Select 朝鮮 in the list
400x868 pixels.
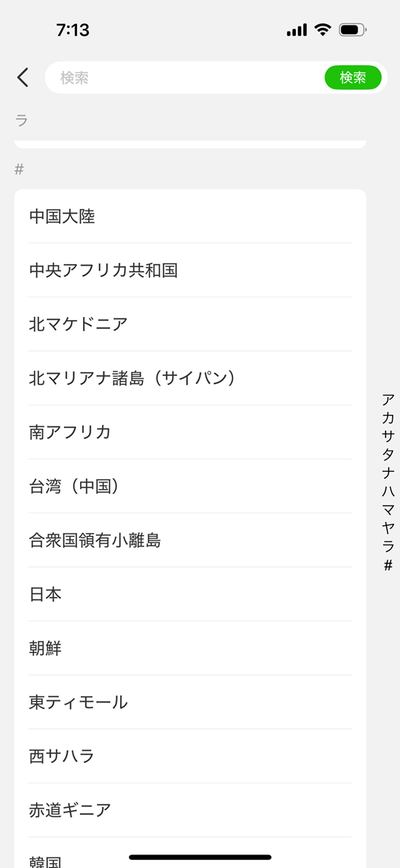click(190, 648)
